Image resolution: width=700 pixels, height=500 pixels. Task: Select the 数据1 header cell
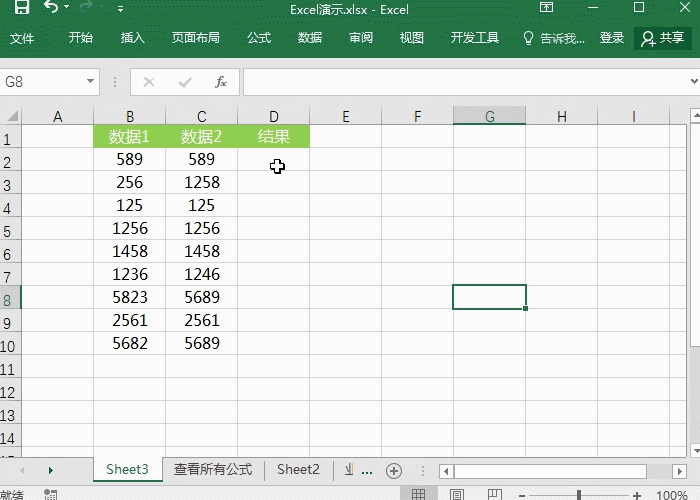pos(129,136)
